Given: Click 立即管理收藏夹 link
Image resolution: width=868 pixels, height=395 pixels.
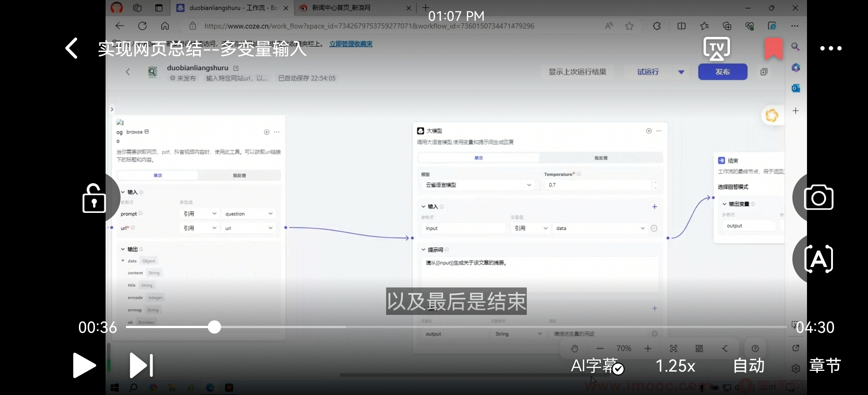Looking at the screenshot, I should pyautogui.click(x=351, y=44).
